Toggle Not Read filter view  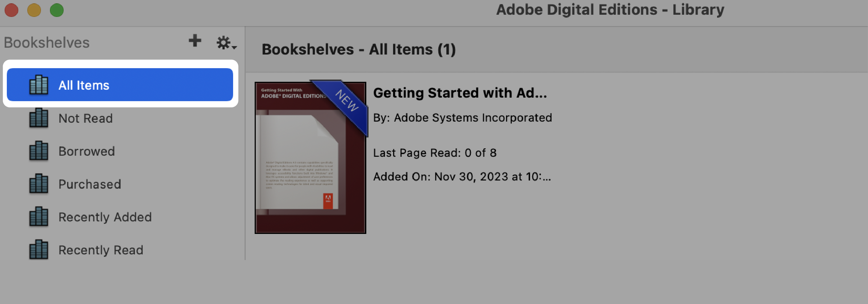pyautogui.click(x=86, y=118)
